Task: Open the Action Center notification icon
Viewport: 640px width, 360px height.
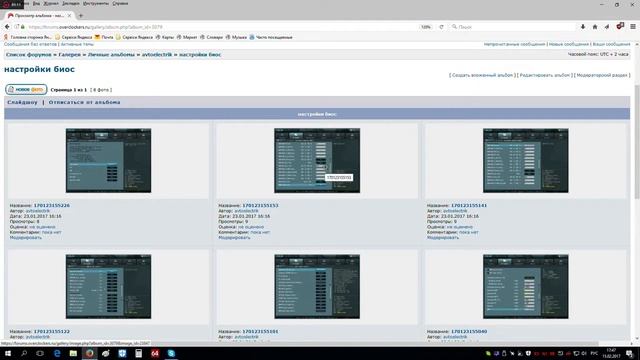Action: click(x=630, y=353)
